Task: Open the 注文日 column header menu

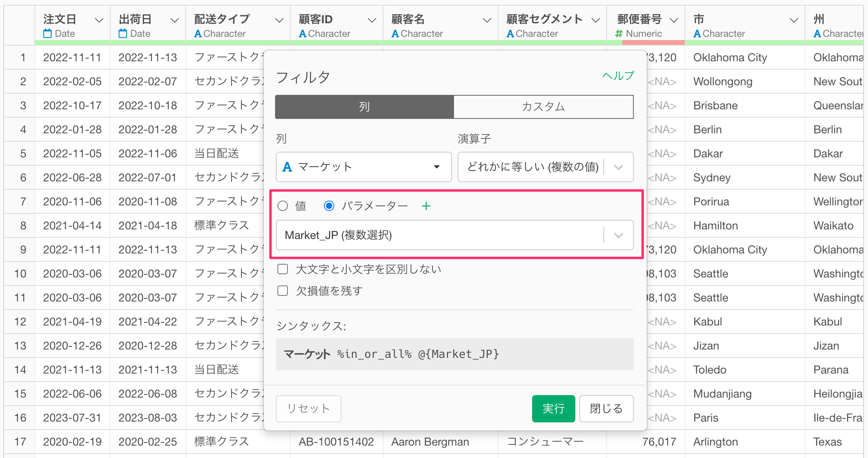Action: (99, 20)
